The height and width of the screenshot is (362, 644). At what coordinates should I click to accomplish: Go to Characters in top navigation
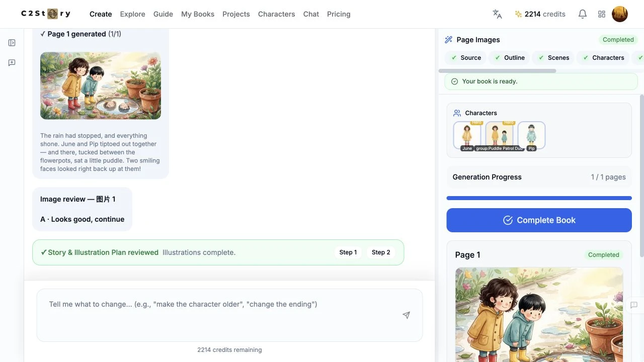coord(277,14)
